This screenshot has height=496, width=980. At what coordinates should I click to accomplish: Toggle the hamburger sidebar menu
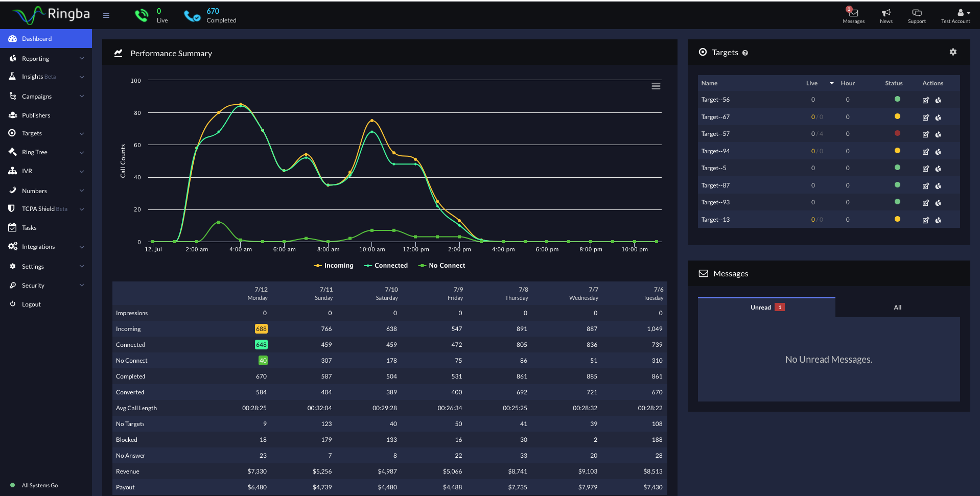(x=106, y=15)
